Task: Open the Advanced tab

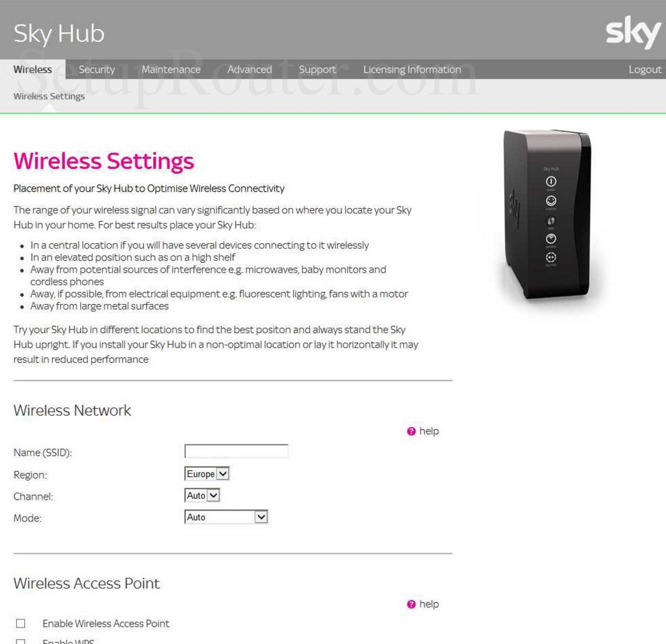Action: click(x=249, y=69)
